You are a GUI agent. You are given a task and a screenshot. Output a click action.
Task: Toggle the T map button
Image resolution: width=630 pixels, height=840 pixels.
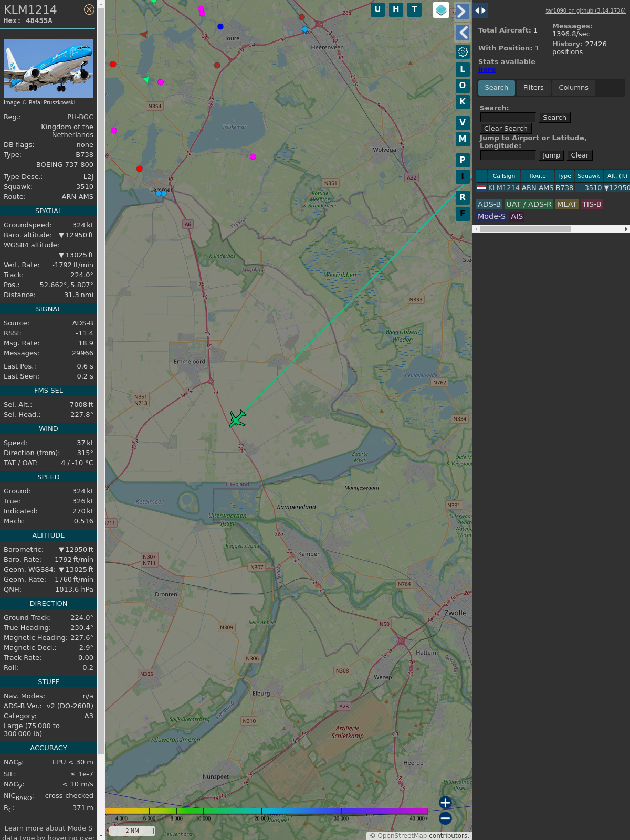click(x=415, y=9)
